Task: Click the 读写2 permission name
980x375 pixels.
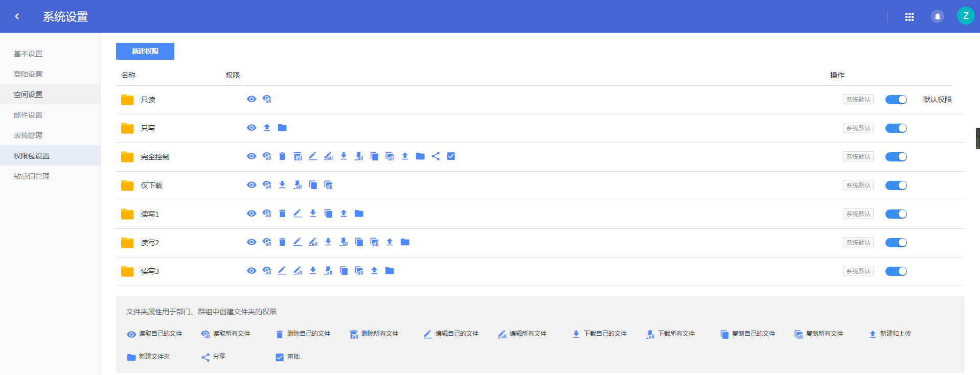Action: point(150,243)
